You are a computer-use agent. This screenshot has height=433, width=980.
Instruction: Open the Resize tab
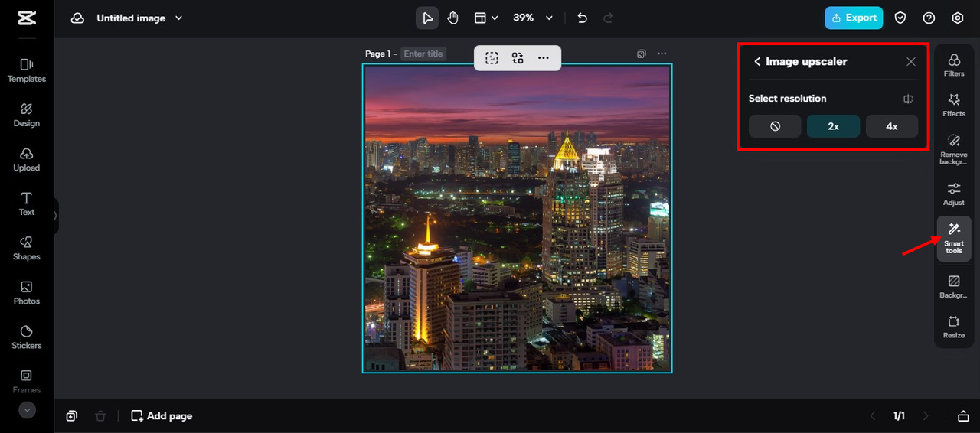[954, 327]
